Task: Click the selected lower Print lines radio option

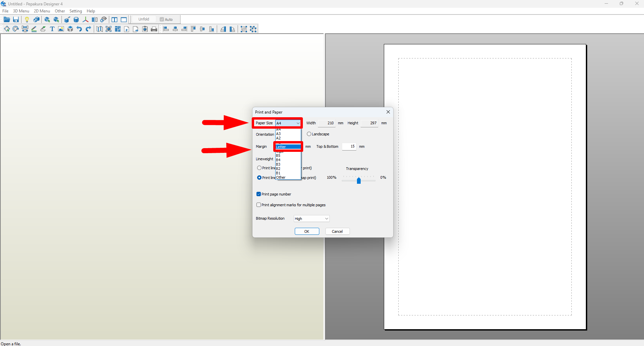Action: (x=259, y=178)
